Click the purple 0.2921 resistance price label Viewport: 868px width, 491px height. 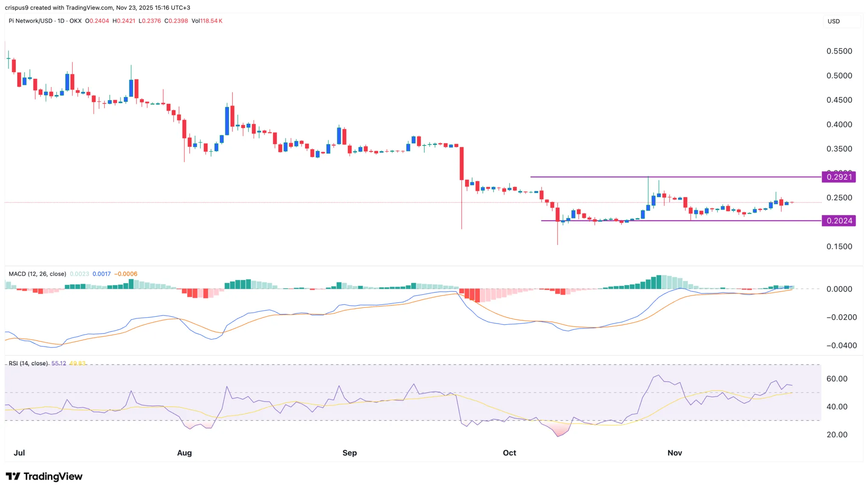(x=839, y=177)
